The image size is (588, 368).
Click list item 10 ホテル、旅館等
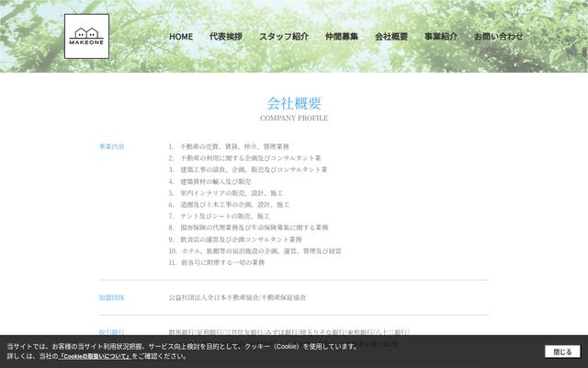(x=255, y=251)
